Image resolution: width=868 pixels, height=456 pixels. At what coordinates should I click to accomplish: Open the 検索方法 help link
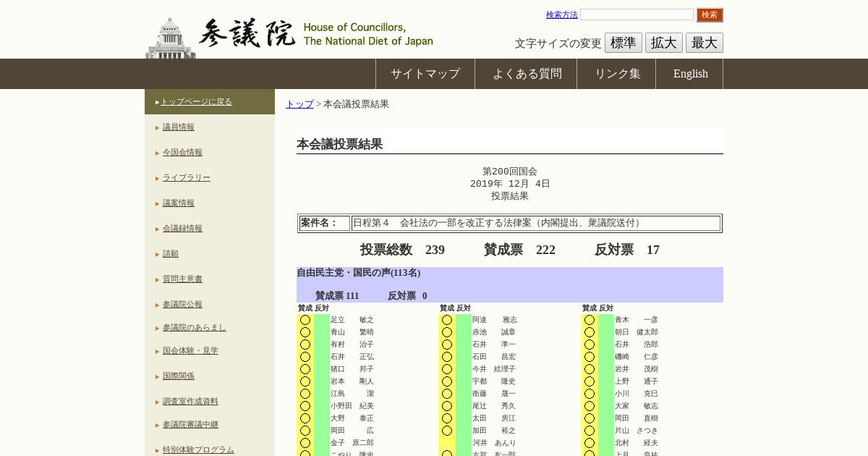coord(561,14)
